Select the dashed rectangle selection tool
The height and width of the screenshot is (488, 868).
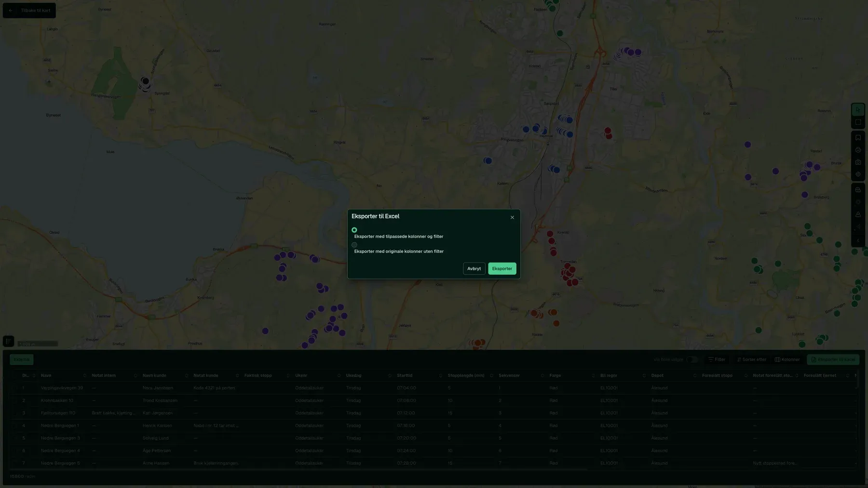pyautogui.click(x=858, y=122)
